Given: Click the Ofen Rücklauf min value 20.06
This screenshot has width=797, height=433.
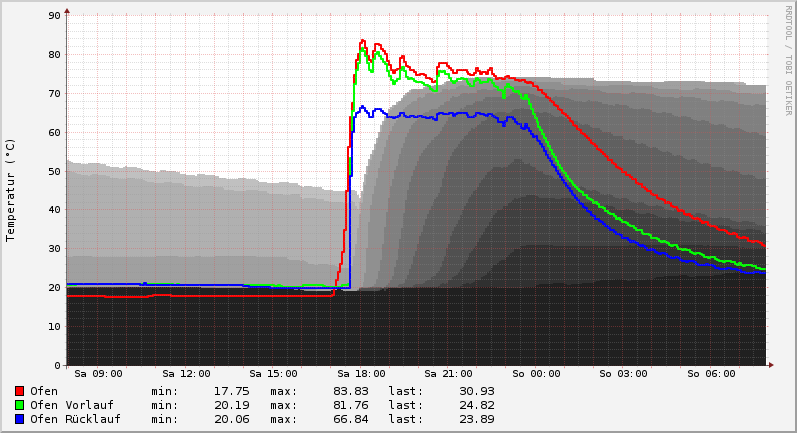Looking at the screenshot, I should pos(231,419).
